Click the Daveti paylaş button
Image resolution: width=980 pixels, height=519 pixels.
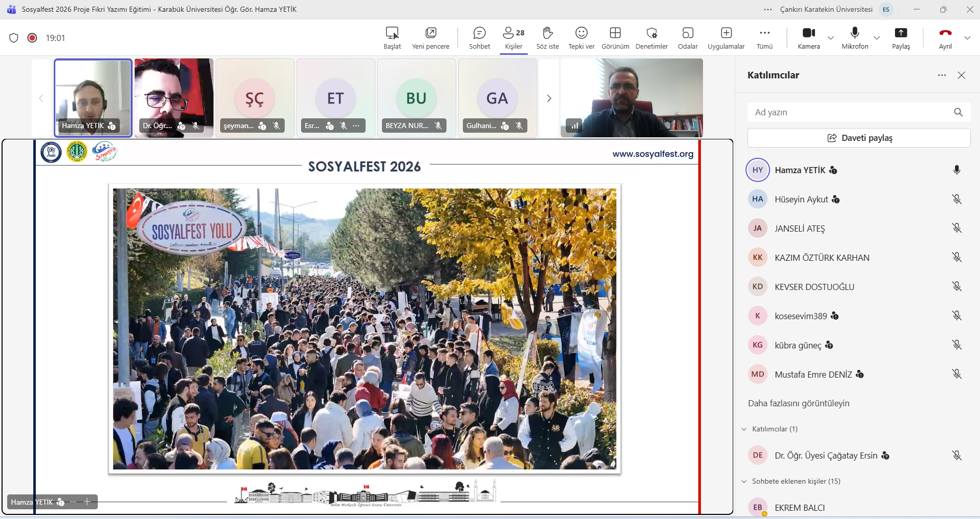point(859,138)
